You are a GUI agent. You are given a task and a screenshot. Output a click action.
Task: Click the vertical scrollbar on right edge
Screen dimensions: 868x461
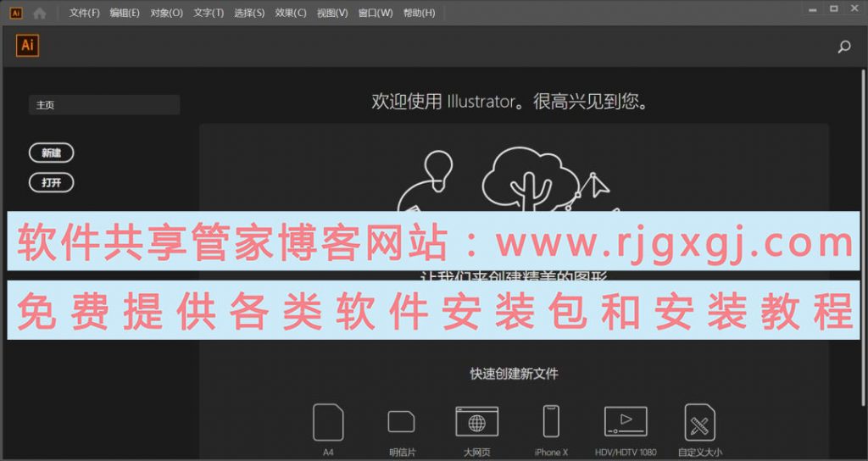pyautogui.click(x=864, y=238)
